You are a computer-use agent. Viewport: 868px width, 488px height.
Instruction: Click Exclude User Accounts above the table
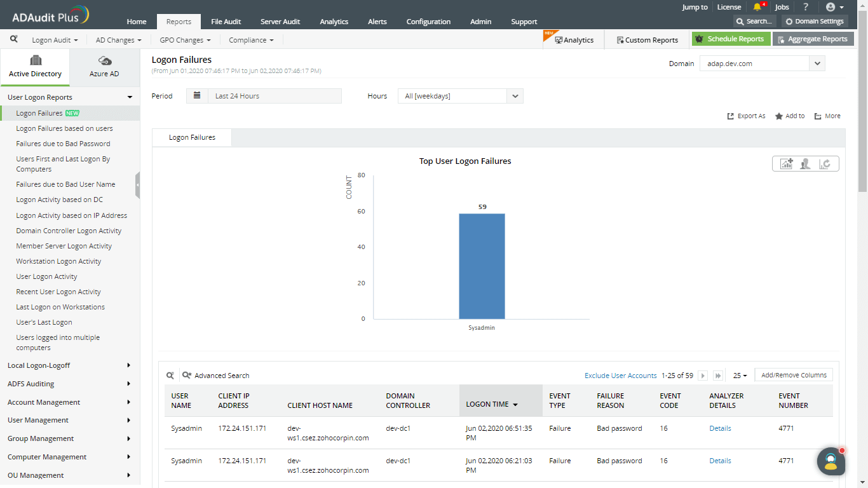[621, 376]
